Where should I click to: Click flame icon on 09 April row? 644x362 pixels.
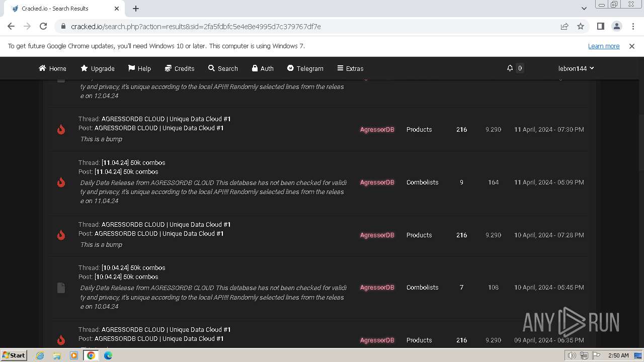61,340
